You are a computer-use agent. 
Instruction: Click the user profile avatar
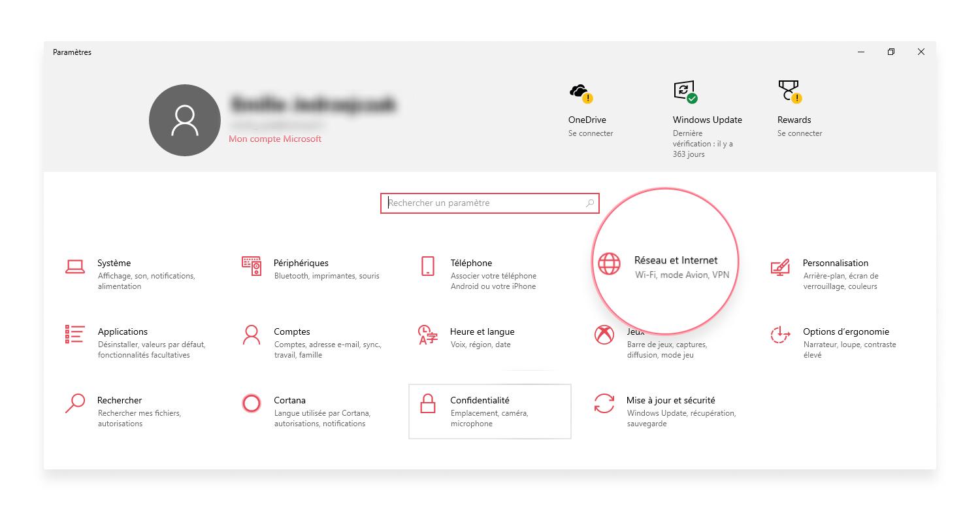(x=184, y=120)
